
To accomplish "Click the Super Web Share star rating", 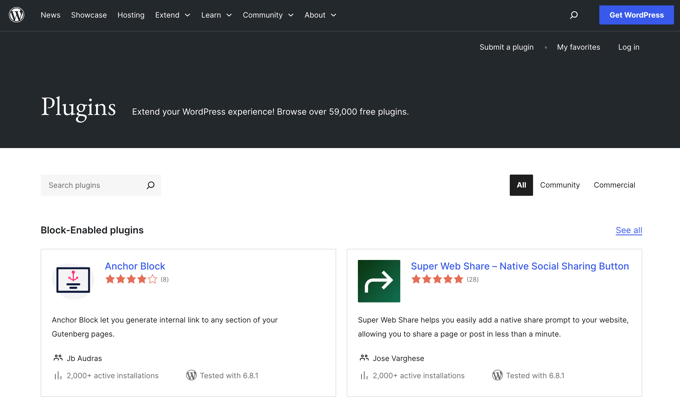I will coord(437,279).
